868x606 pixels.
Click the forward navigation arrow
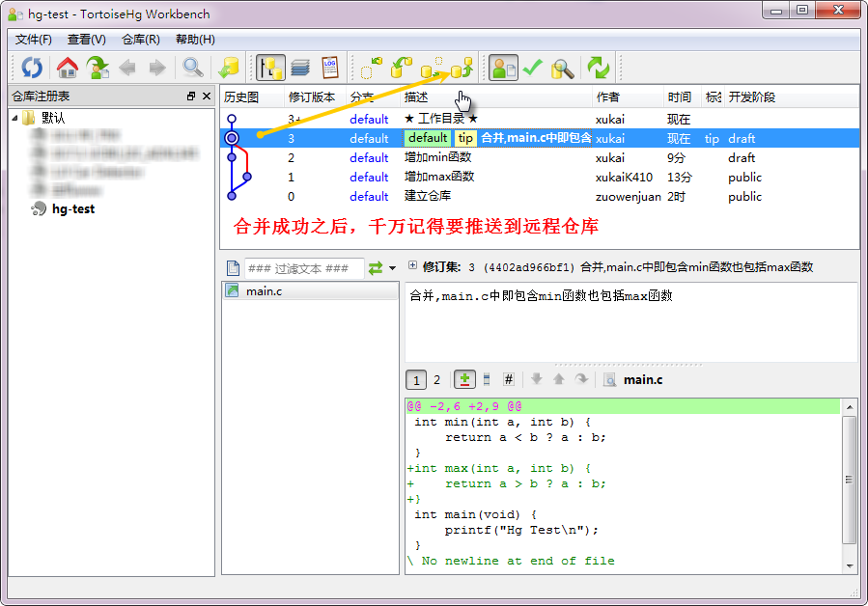click(157, 69)
